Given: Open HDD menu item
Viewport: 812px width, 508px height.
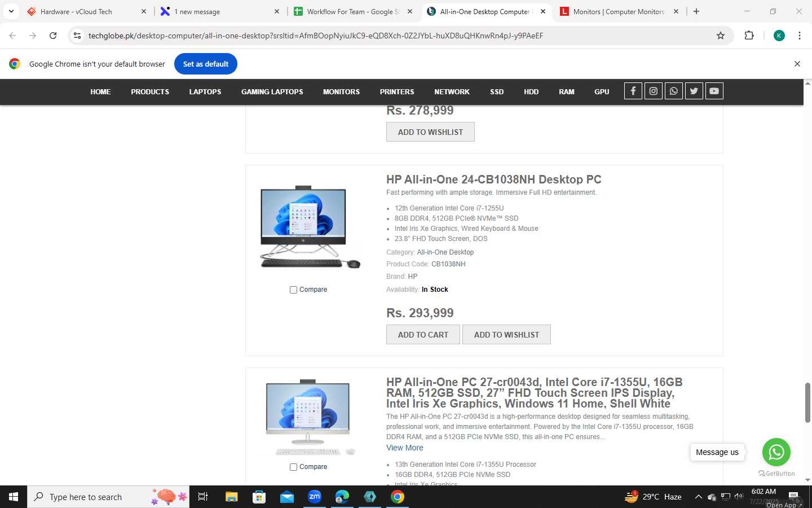Looking at the screenshot, I should tap(531, 91).
